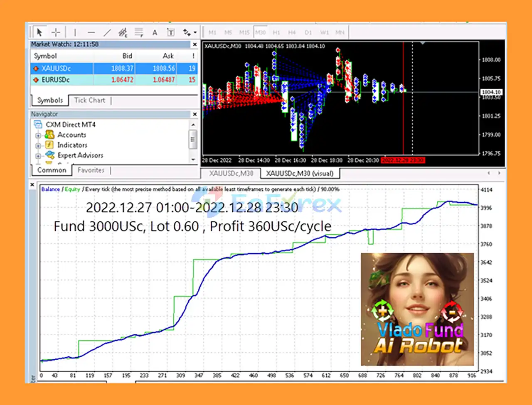The image size is (532, 405).
Task: Select the Fibonacci retracement tool
Action: pos(139,32)
